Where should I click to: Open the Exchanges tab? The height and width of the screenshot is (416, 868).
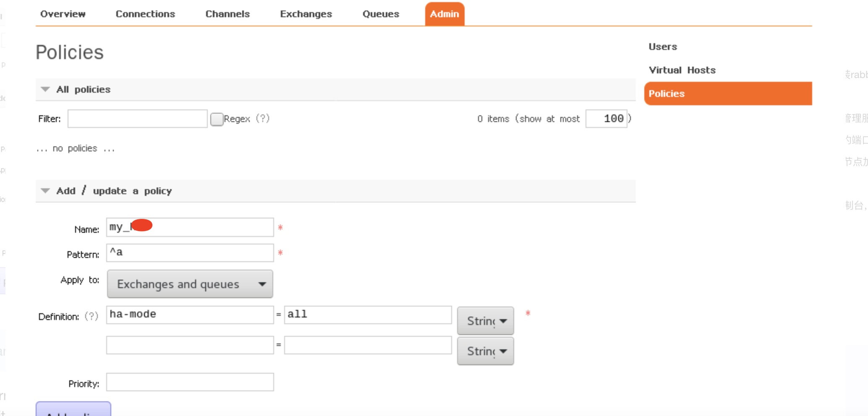tap(306, 14)
